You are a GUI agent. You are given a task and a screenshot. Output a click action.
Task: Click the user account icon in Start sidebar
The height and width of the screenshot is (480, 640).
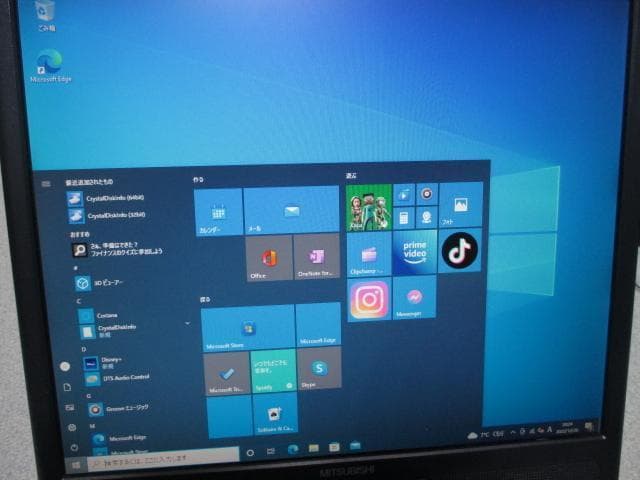(65, 367)
